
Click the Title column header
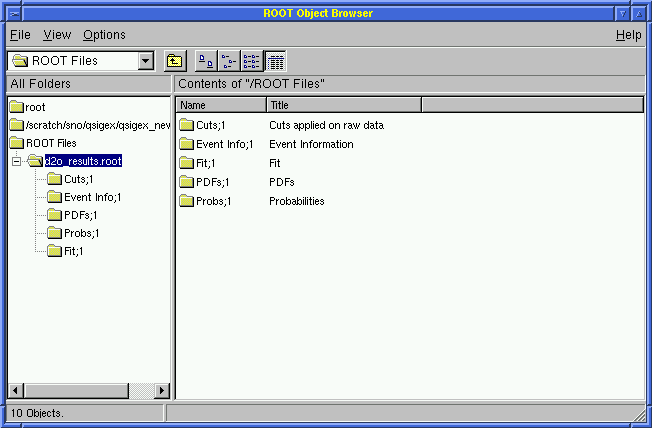click(x=344, y=105)
